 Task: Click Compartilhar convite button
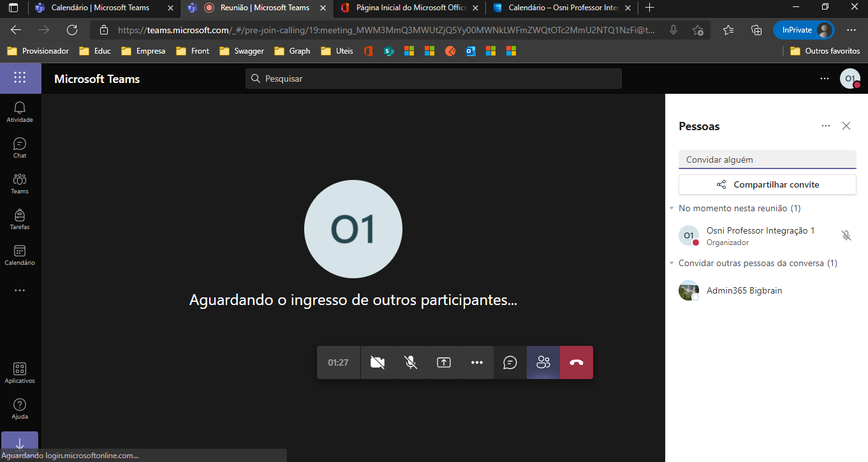[767, 184]
